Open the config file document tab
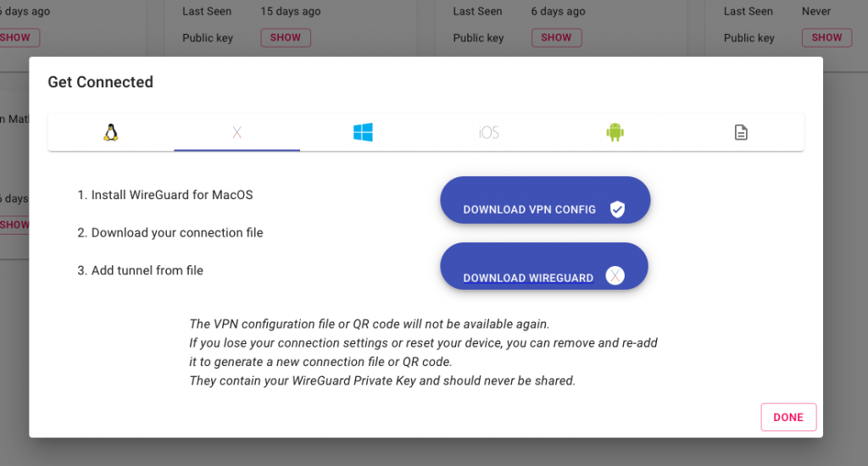 click(741, 132)
